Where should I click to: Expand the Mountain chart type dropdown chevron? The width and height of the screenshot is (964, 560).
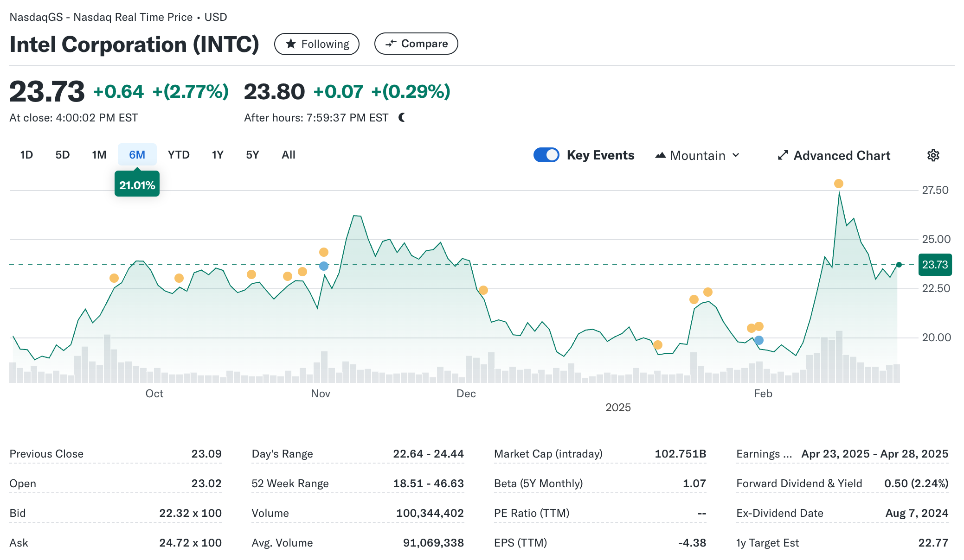736,155
